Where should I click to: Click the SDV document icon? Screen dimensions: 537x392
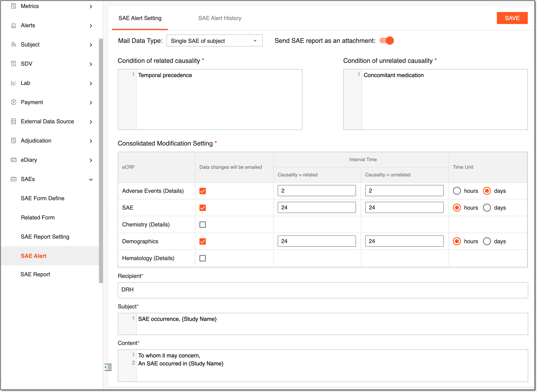tap(14, 64)
